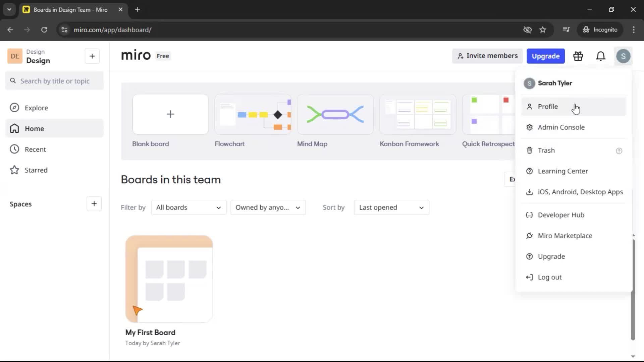644x362 pixels.
Task: Select iOS, Android, Desktop Apps item
Action: click(x=574, y=192)
